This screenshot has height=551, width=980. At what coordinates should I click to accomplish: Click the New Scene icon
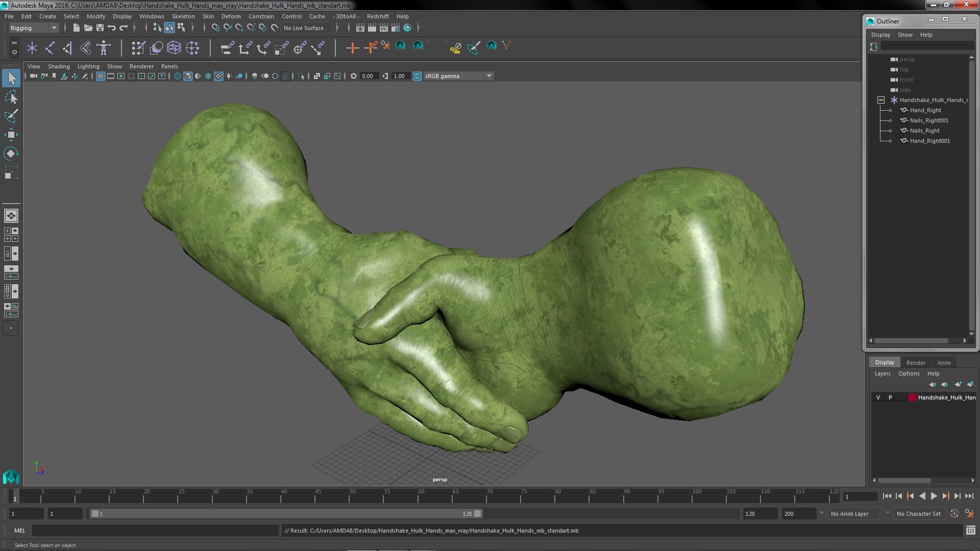click(76, 28)
